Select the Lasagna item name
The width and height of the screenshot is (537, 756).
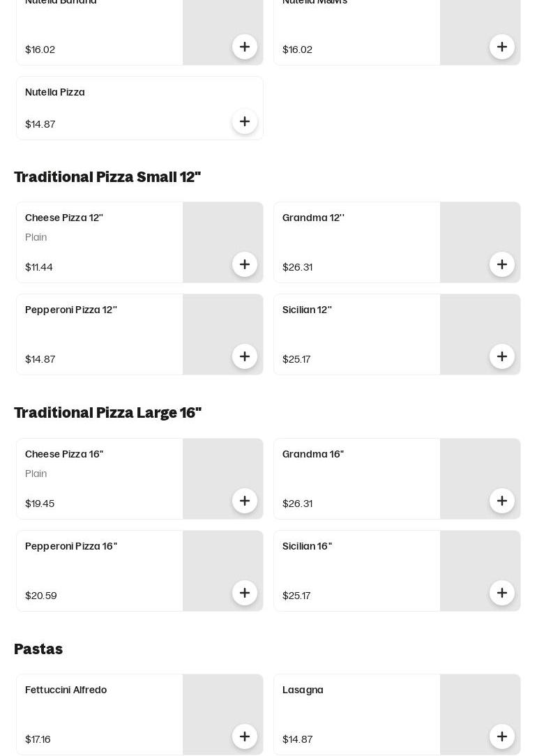(303, 690)
